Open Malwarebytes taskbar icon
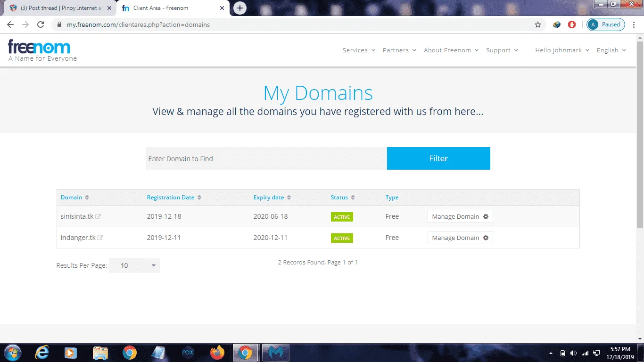 coord(275,353)
